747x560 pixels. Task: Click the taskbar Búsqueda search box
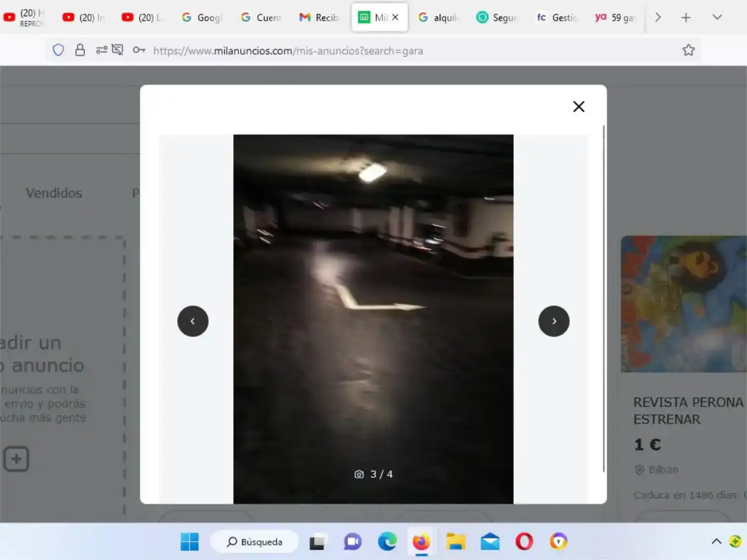click(254, 542)
